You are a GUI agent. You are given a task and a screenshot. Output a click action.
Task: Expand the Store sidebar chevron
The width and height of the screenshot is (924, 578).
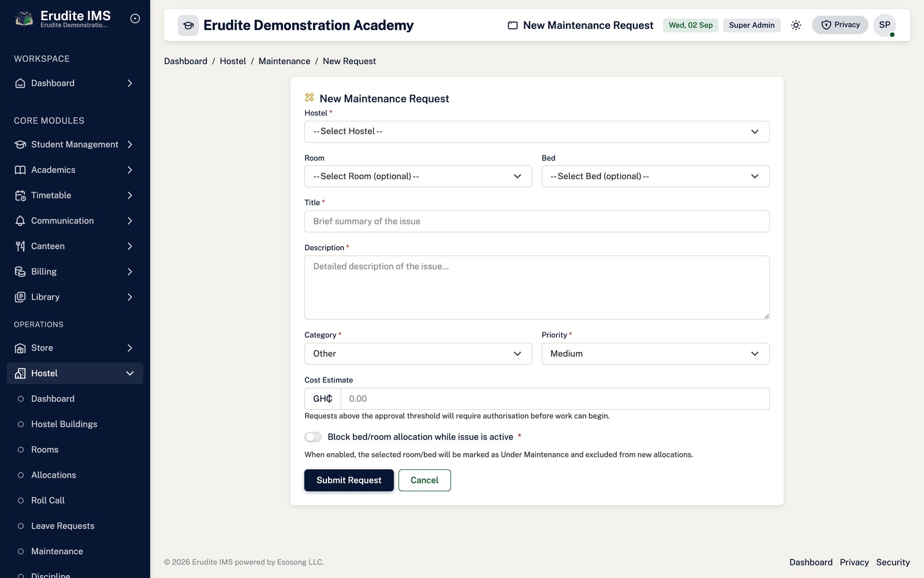tap(130, 348)
